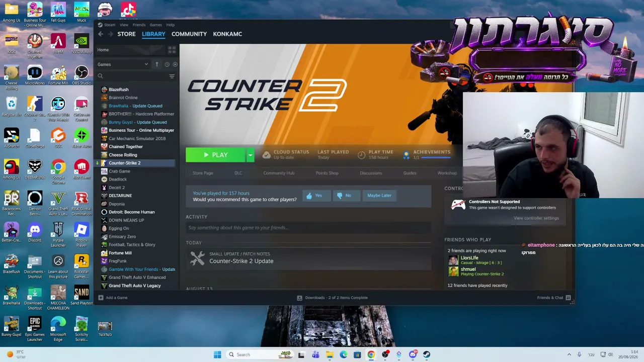Click the search field in Steam library sidebar

tap(132, 76)
